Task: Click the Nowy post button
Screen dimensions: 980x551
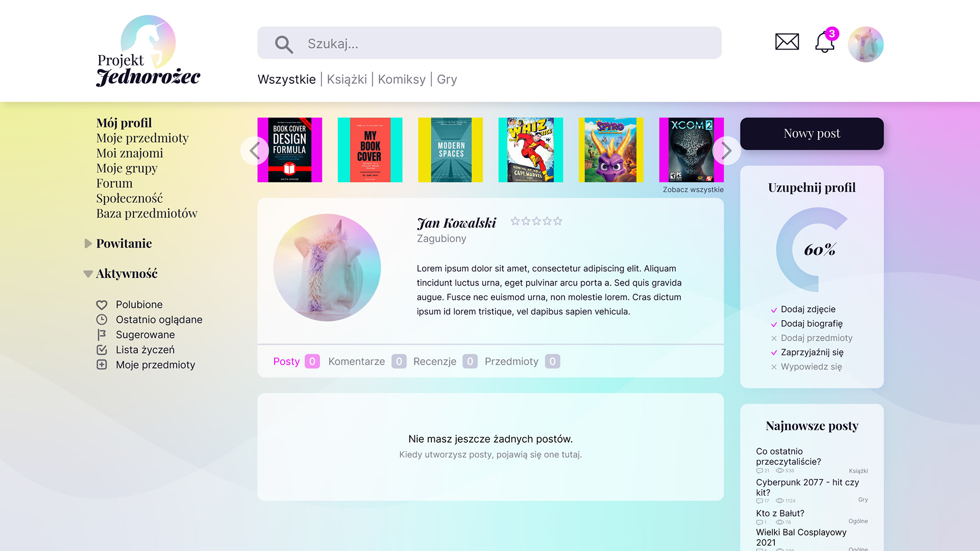Action: coord(812,134)
